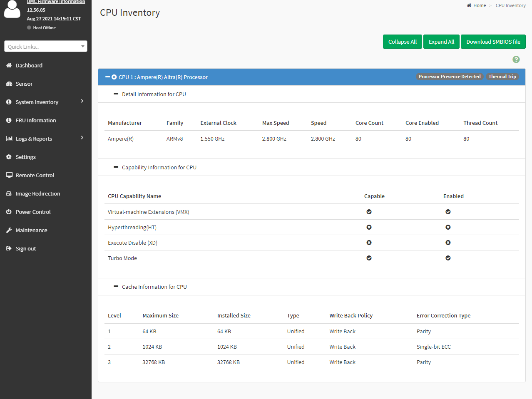Collapse Detail Information for CPU section
Image resolution: width=532 pixels, height=399 pixels.
[116, 94]
